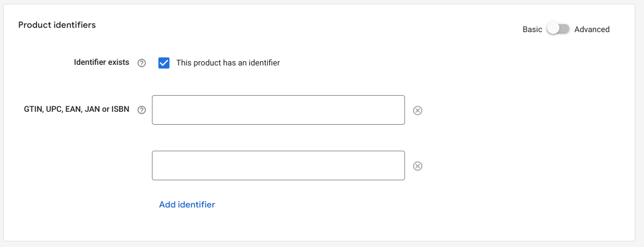
Task: Click the question mark next to Identifier exists
Action: (141, 63)
